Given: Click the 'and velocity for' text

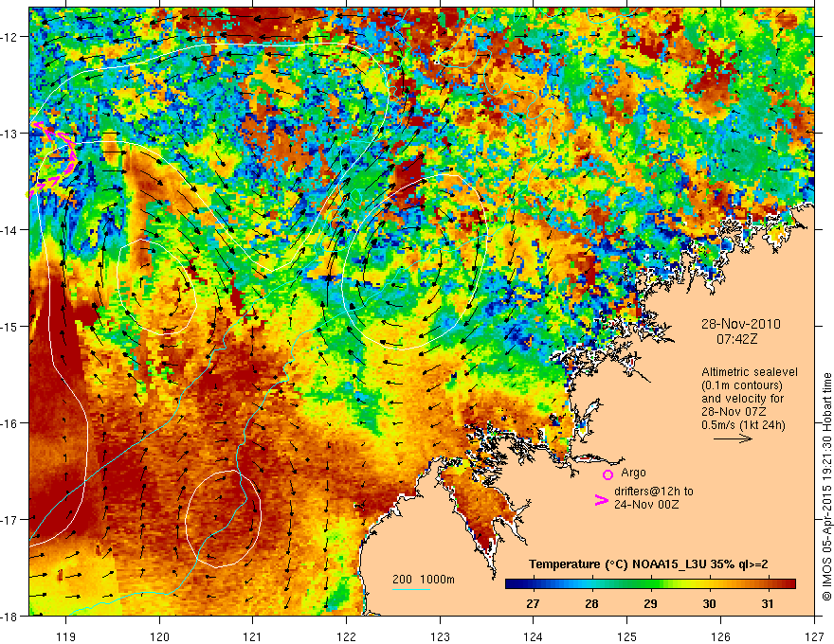Looking at the screenshot, I should pyautogui.click(x=742, y=398).
